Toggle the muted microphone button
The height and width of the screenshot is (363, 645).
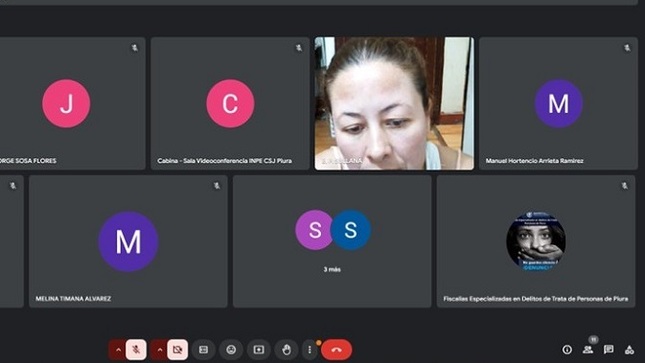point(136,350)
